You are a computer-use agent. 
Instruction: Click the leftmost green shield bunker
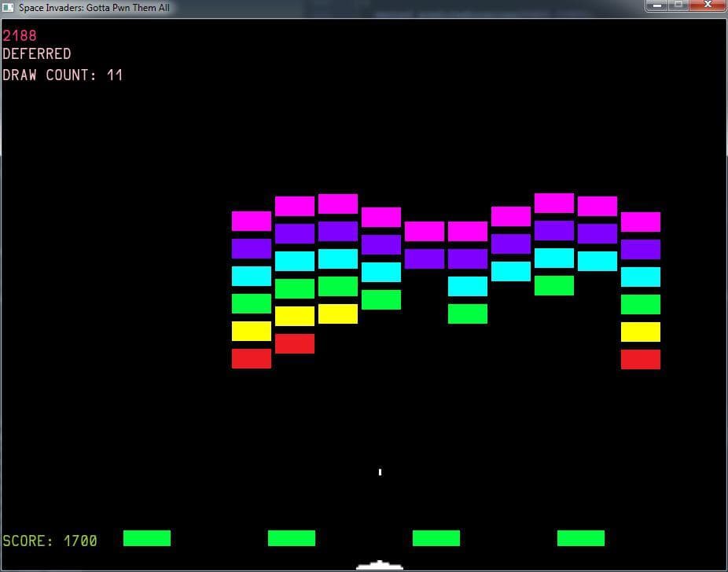(x=147, y=538)
